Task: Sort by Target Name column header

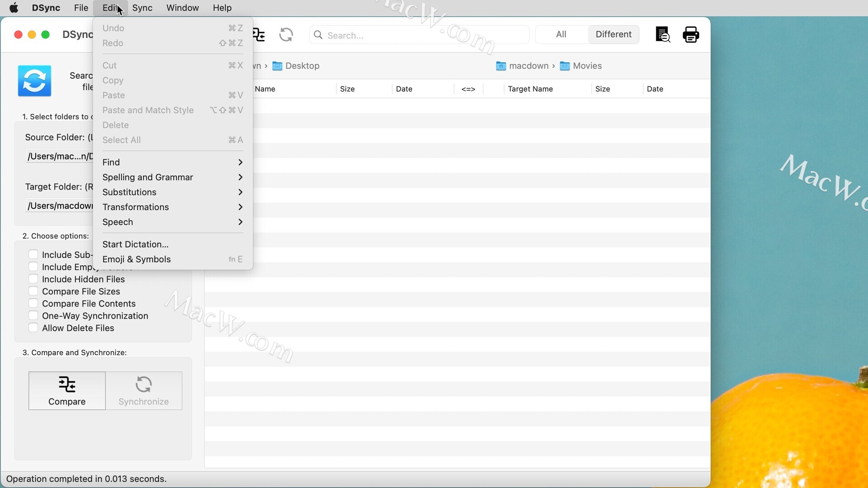Action: click(x=547, y=89)
